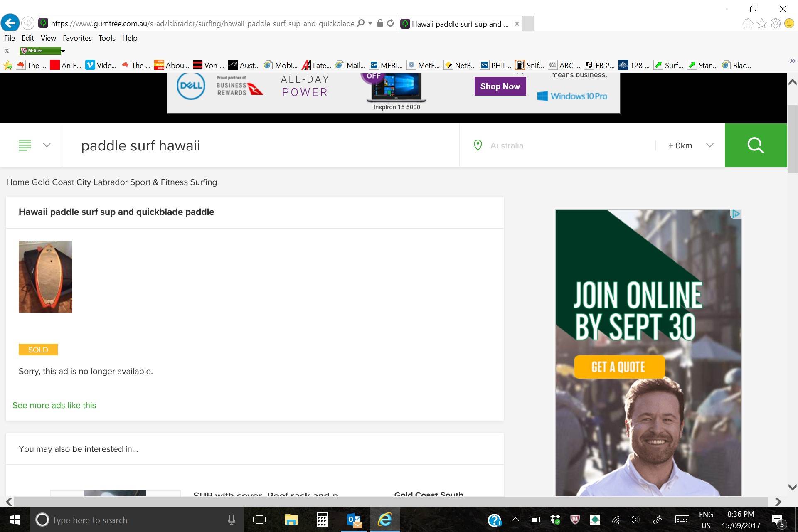Open the browser home icon
Image resolution: width=798 pixels, height=532 pixels.
pyautogui.click(x=748, y=23)
